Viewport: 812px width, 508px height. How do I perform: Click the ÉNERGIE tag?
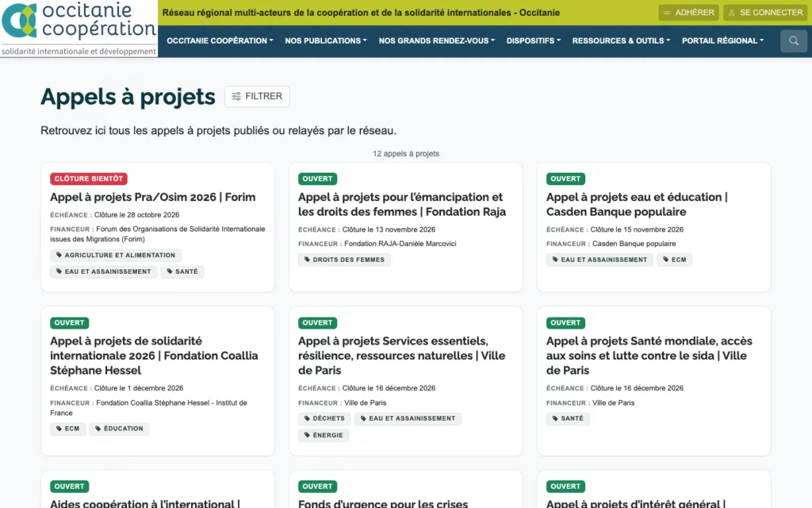pos(324,436)
